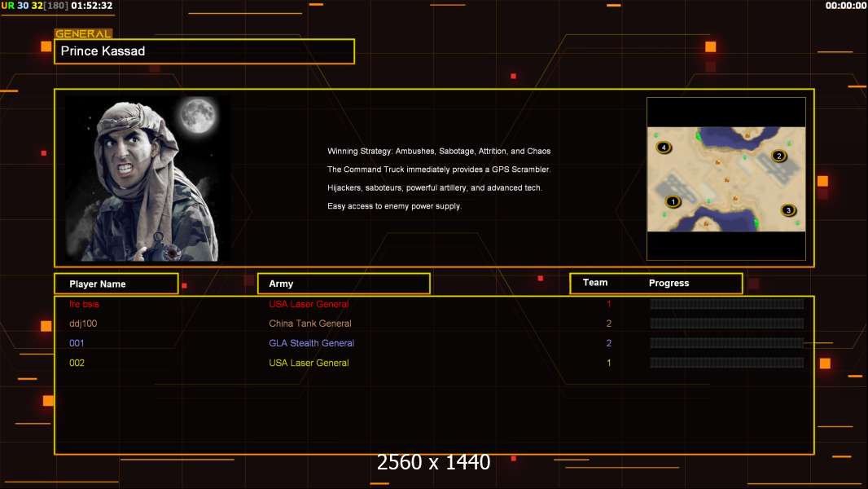868x489 pixels.
Task: Click start position 1 marker on minimap
Action: point(673,201)
